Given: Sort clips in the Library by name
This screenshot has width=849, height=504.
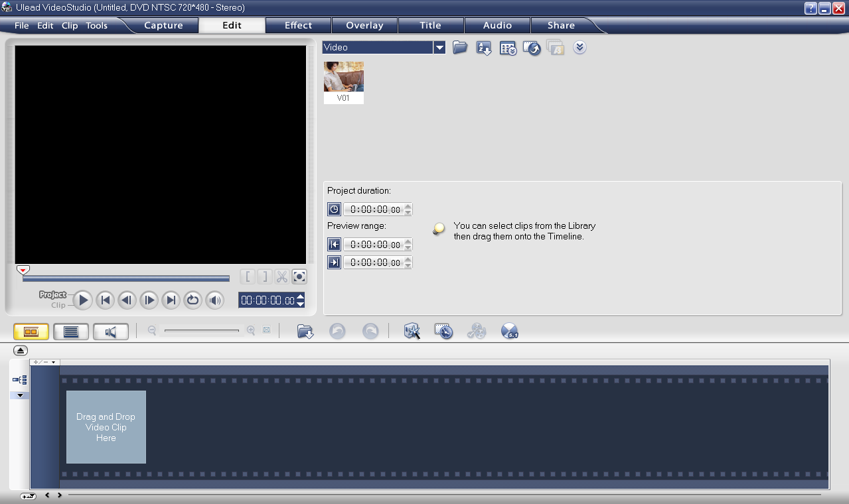Looking at the screenshot, I should [483, 48].
